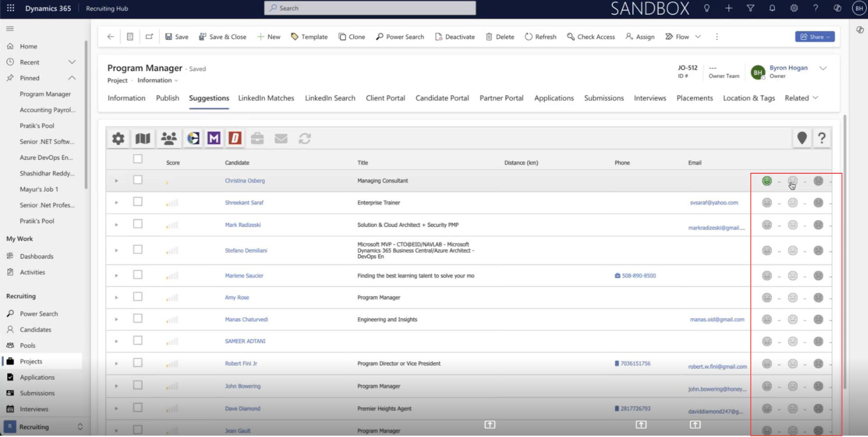This screenshot has width=868, height=437.
Task: Click the envelope email icon in suggestions toolbar
Action: tap(281, 138)
